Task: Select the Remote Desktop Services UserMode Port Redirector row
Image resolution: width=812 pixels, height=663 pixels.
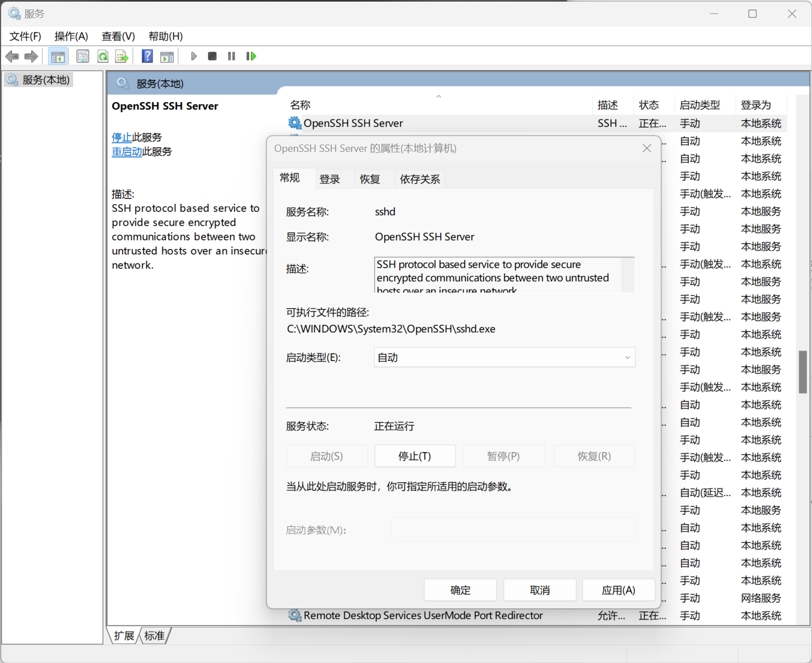Action: point(423,615)
